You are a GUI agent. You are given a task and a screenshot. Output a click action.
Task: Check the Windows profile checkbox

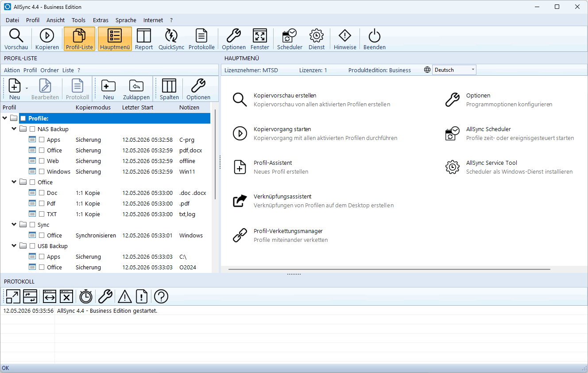[42, 171]
